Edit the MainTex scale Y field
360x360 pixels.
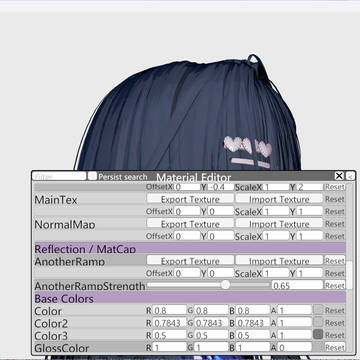point(310,211)
